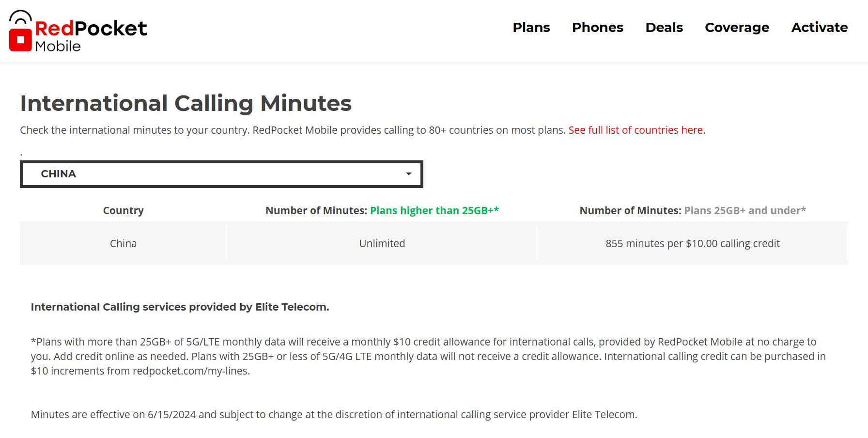Click the International Calling Minutes heading
This screenshot has width=868, height=438.
click(186, 104)
